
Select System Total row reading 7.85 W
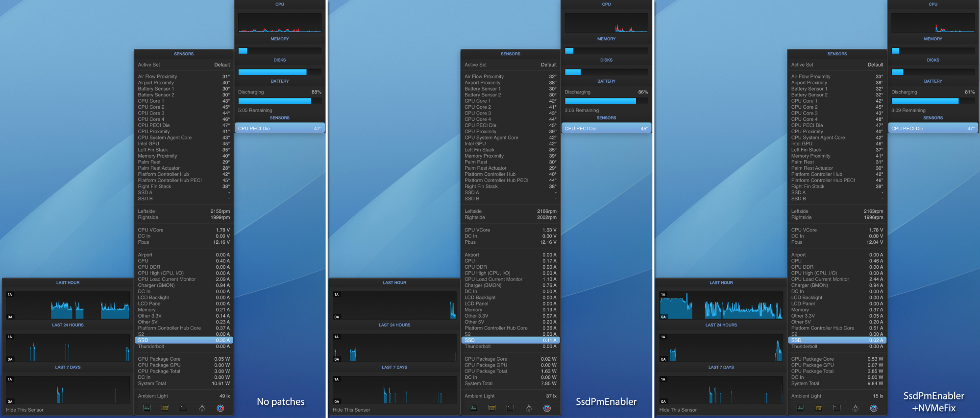tap(511, 384)
